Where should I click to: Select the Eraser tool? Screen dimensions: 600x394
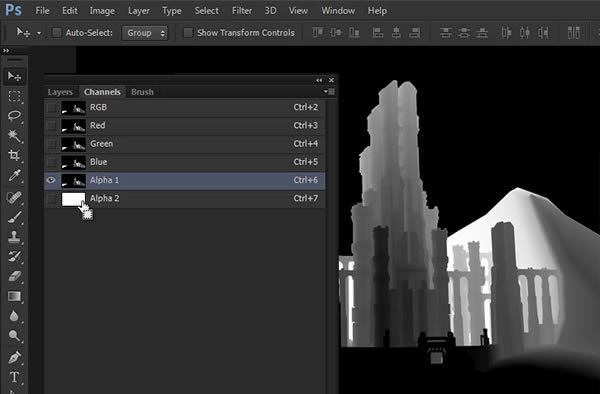(x=15, y=276)
